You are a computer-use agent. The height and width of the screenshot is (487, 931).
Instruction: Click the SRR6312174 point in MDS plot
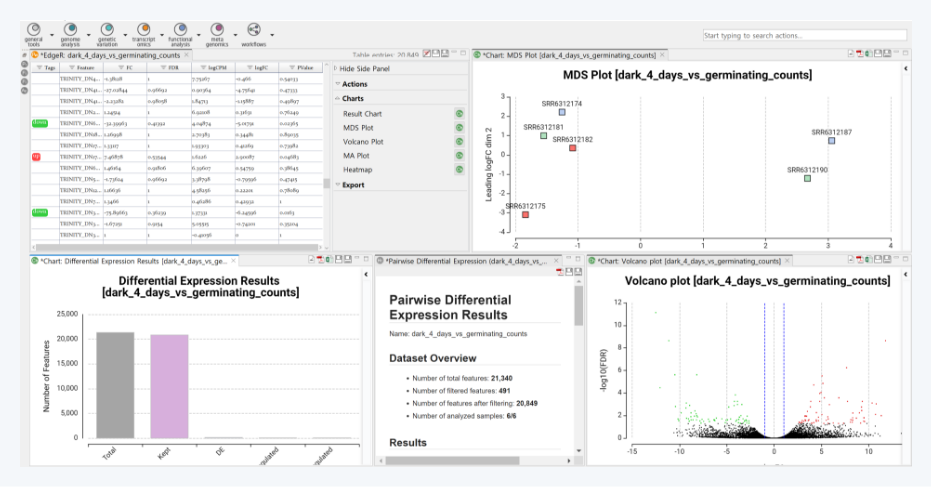tap(562, 112)
